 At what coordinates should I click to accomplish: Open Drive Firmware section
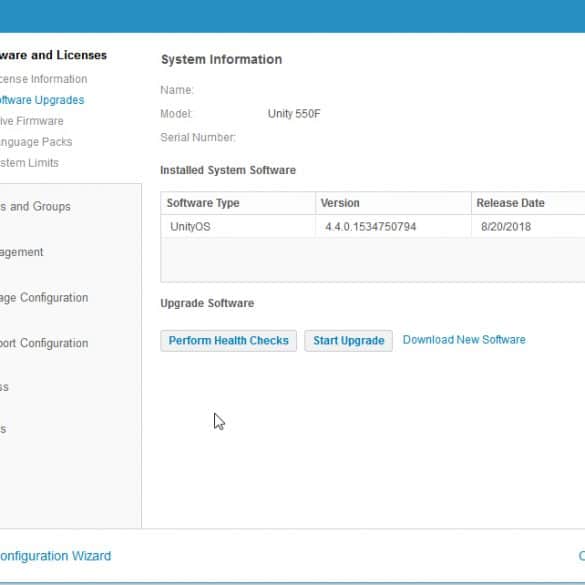pos(31,121)
